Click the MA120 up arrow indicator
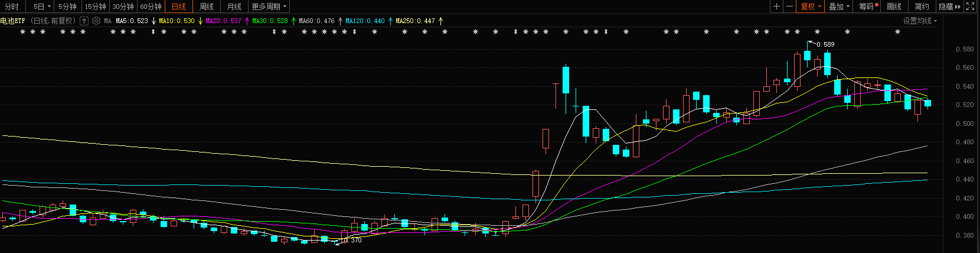The image size is (980, 253). [x=390, y=21]
